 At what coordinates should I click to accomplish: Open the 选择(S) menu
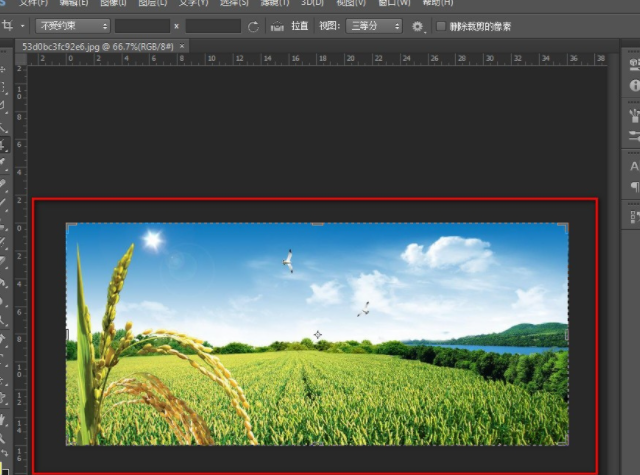pos(234,3)
